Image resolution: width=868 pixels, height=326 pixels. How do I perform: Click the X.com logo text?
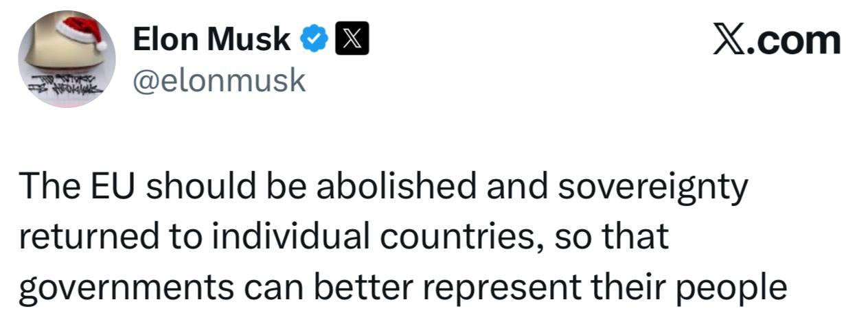(x=776, y=40)
